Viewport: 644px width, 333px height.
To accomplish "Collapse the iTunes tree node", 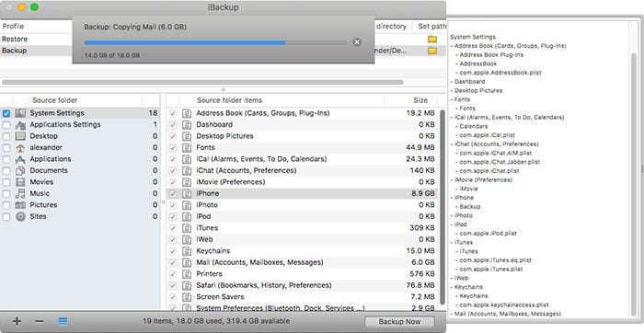I will pos(452,242).
